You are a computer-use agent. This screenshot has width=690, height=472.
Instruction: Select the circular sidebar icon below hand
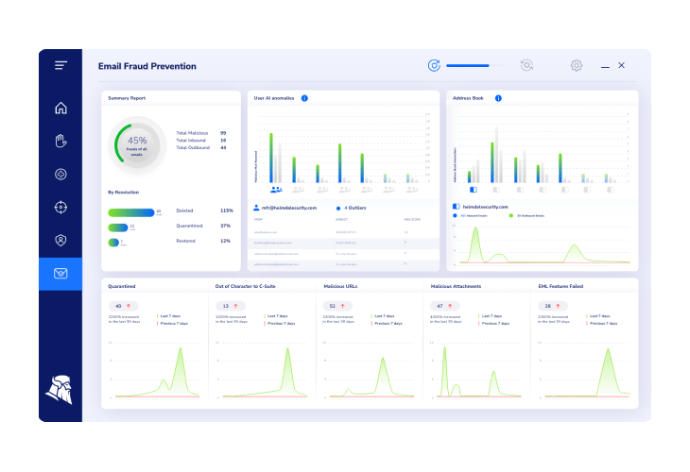pyautogui.click(x=61, y=174)
